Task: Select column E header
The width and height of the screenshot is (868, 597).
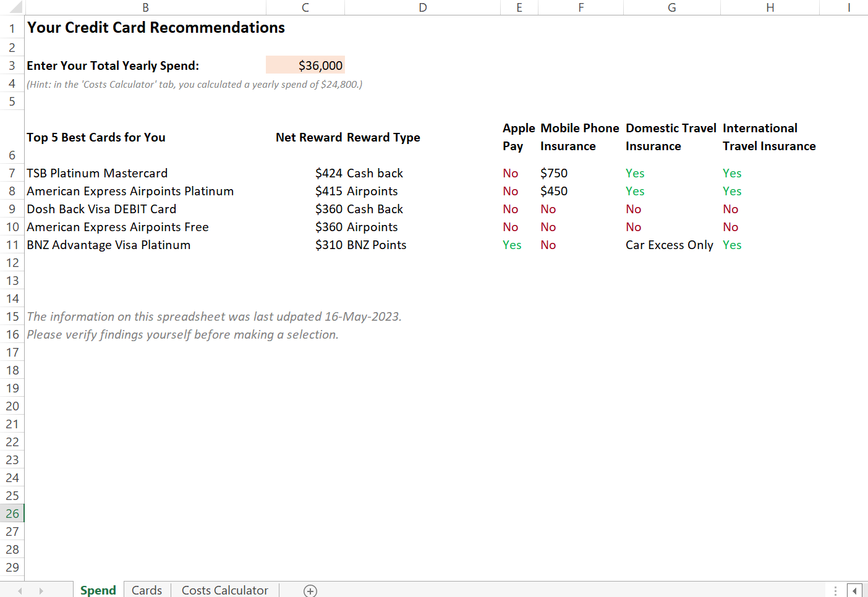Action: [x=519, y=7]
